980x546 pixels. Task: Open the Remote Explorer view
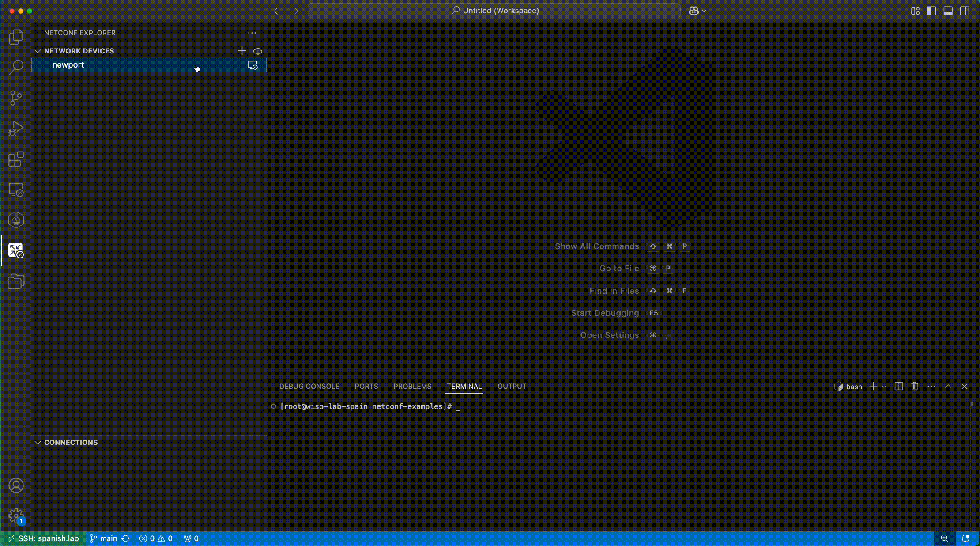(16, 190)
